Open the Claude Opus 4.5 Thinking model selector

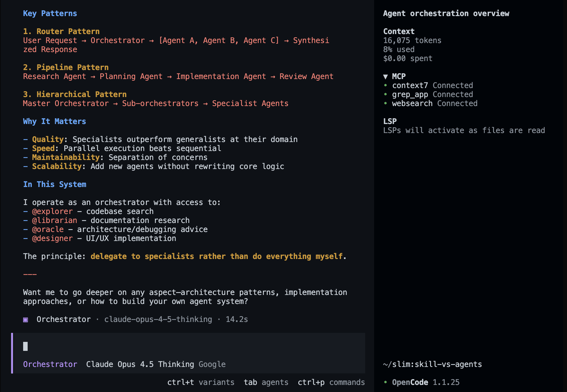(x=140, y=364)
